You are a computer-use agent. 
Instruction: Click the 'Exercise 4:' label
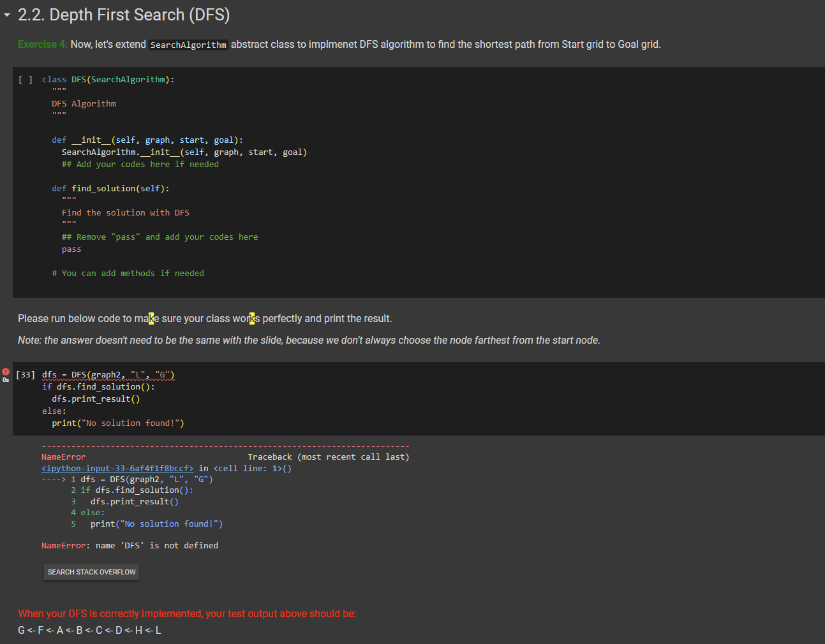[43, 44]
